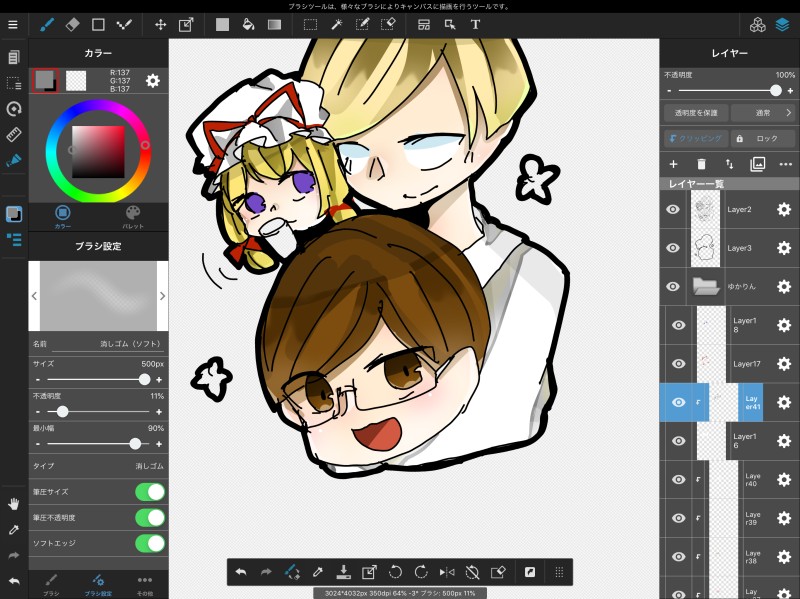Add a new layer with plus icon
800x599 pixels.
(x=673, y=164)
